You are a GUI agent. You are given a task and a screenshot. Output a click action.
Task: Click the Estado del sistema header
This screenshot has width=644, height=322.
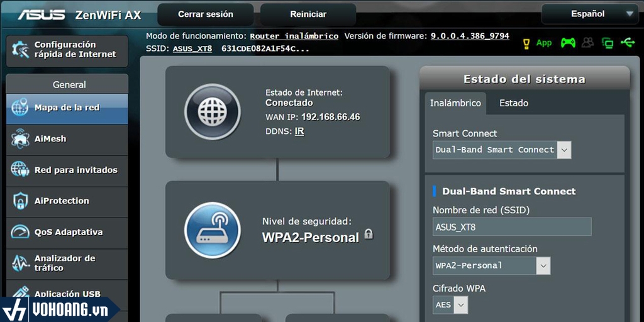(x=525, y=79)
